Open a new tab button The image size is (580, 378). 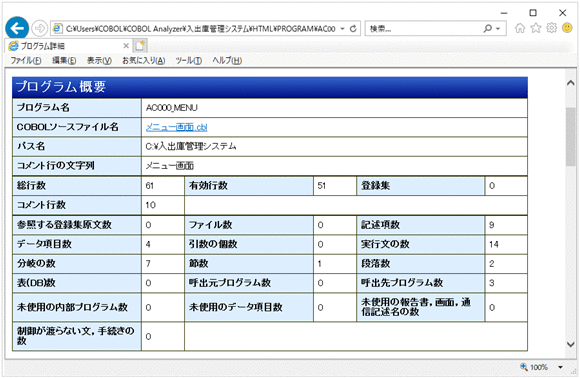(x=140, y=46)
